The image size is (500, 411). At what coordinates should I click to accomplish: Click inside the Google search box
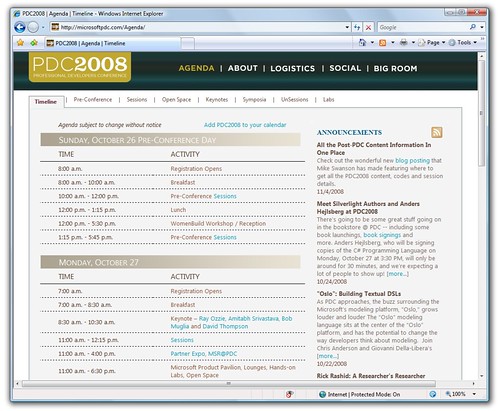[422, 27]
